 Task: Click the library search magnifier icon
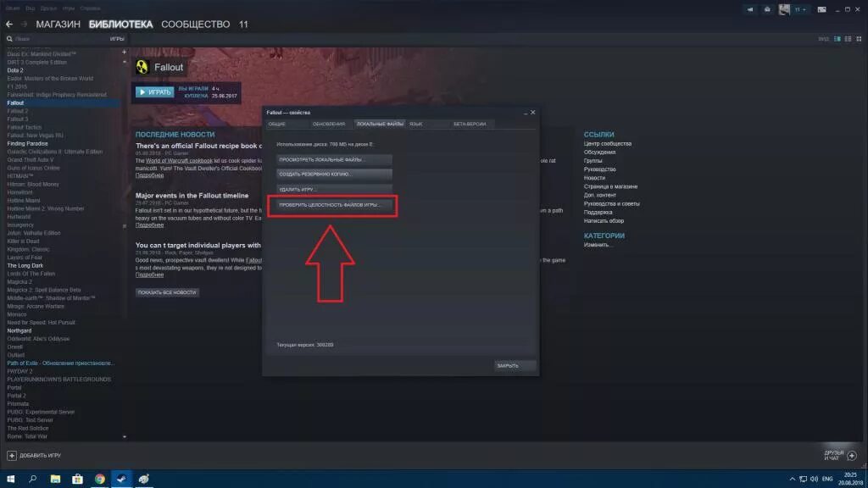(x=9, y=39)
